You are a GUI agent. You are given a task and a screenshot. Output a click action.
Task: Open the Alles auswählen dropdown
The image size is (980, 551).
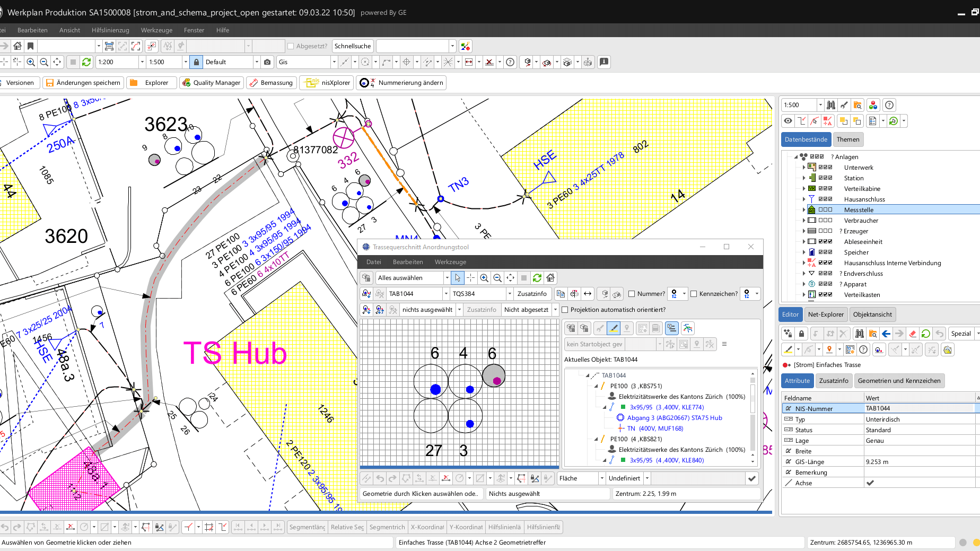tap(447, 278)
